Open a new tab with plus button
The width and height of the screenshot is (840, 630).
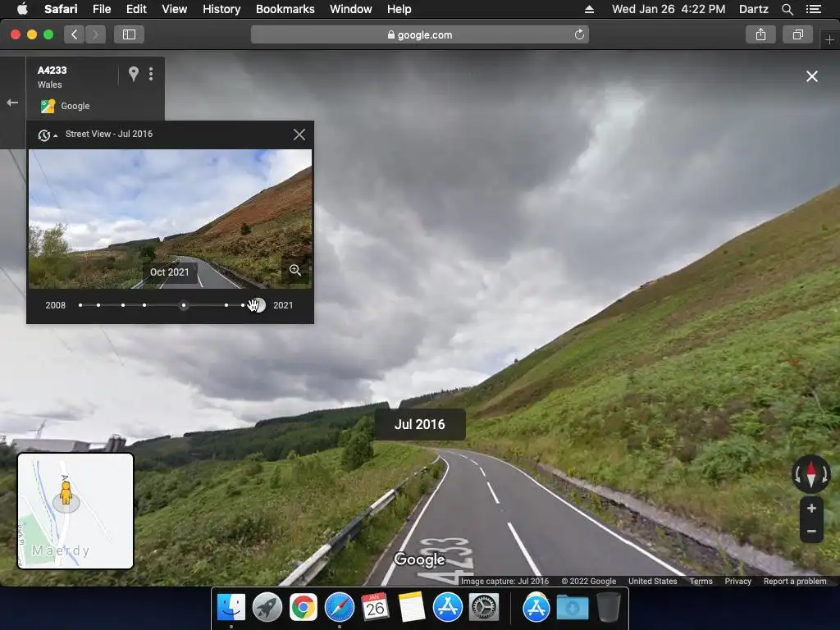[x=829, y=39]
